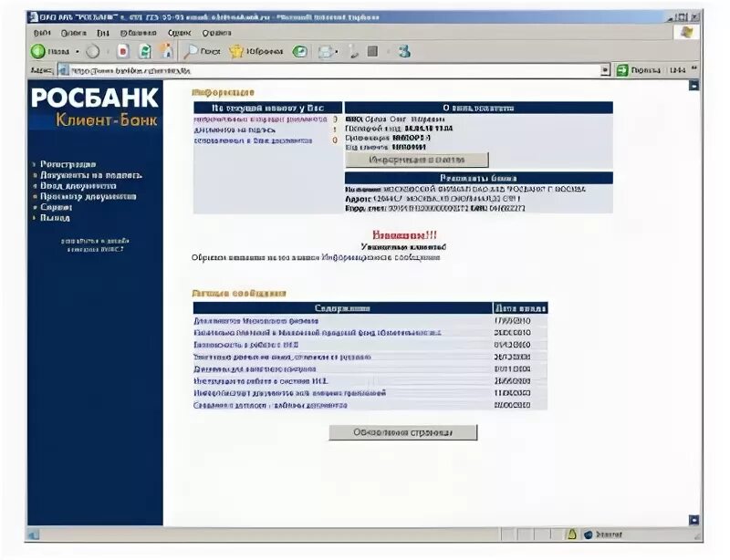Open first message dated in top row

(256, 321)
